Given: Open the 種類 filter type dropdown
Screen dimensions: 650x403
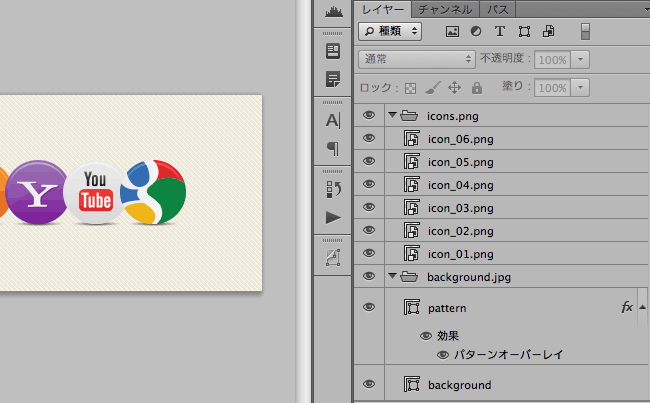Looking at the screenshot, I should 389,32.
